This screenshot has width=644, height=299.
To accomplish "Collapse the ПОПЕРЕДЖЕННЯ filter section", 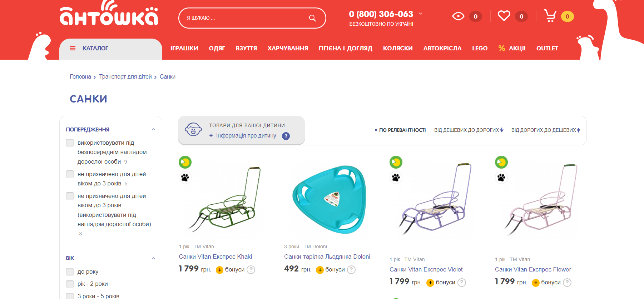I will click(153, 130).
